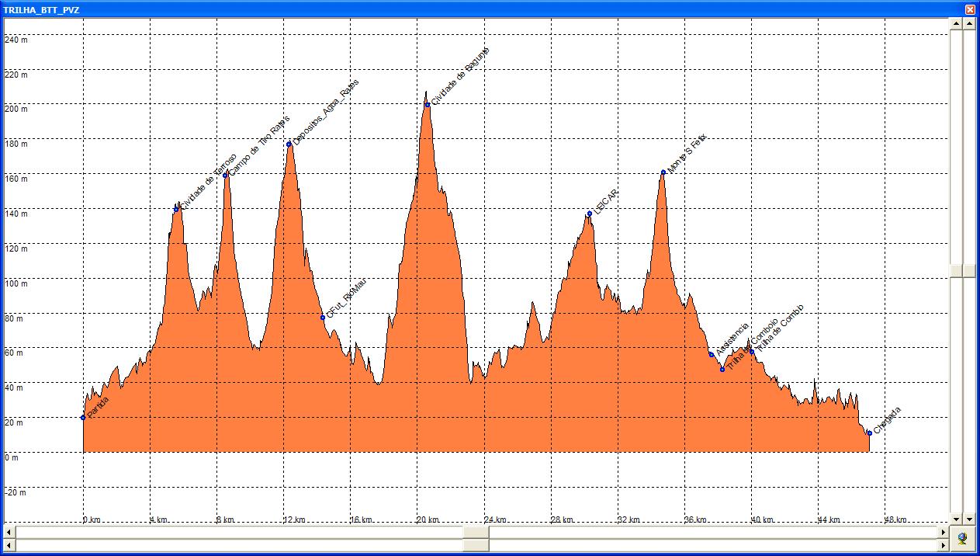Click the TRILHA_BTT_PVZ window title
The image size is (980, 556).
40,9
